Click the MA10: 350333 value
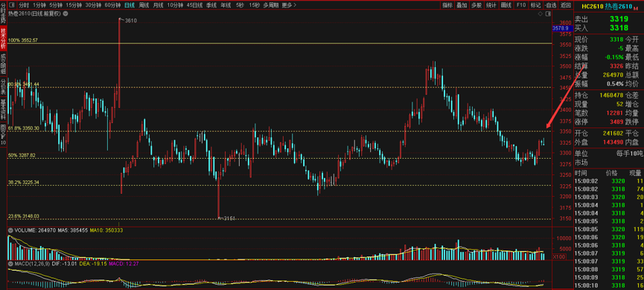 coord(106,231)
